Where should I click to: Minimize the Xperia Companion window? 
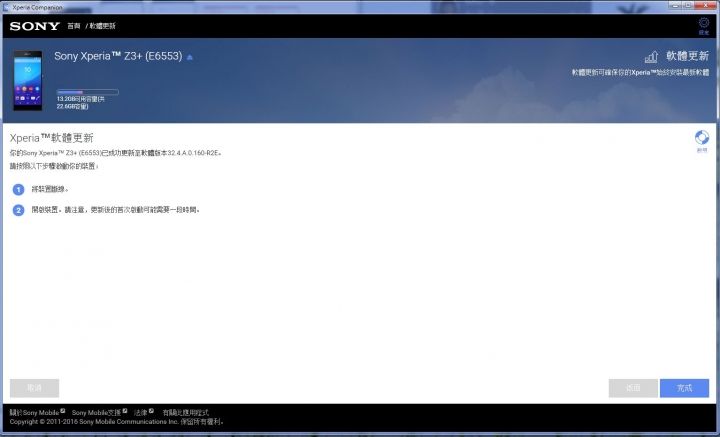point(675,6)
